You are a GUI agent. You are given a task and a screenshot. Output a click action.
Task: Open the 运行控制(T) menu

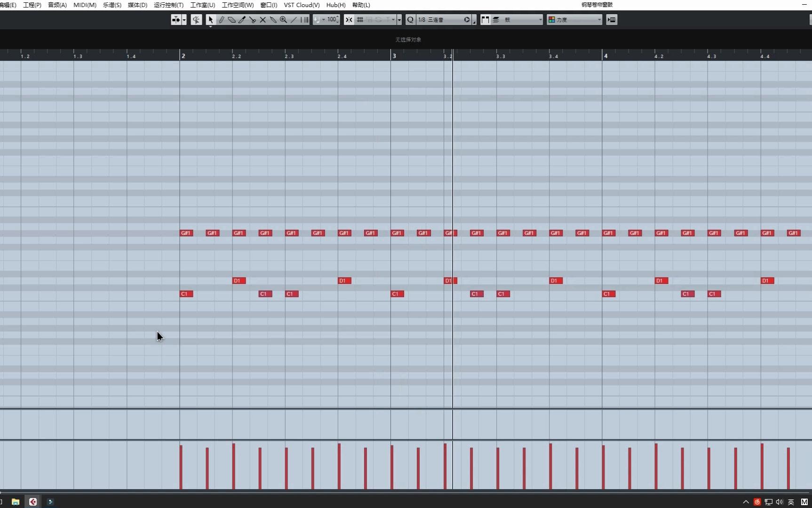[168, 5]
